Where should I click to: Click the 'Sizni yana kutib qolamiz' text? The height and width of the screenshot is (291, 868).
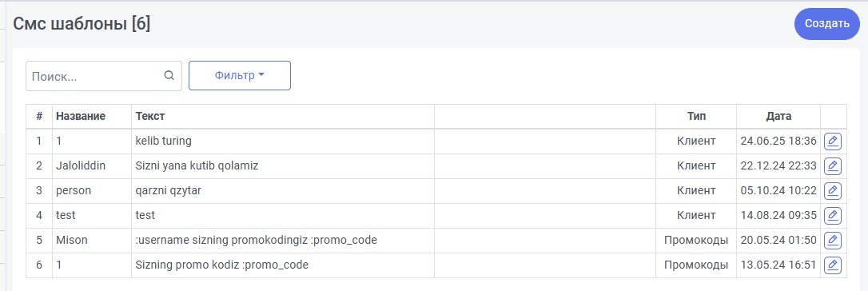[x=197, y=166]
